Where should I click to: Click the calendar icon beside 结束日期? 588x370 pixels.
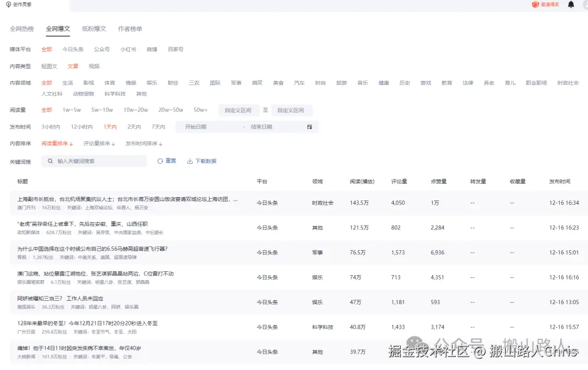point(309,126)
